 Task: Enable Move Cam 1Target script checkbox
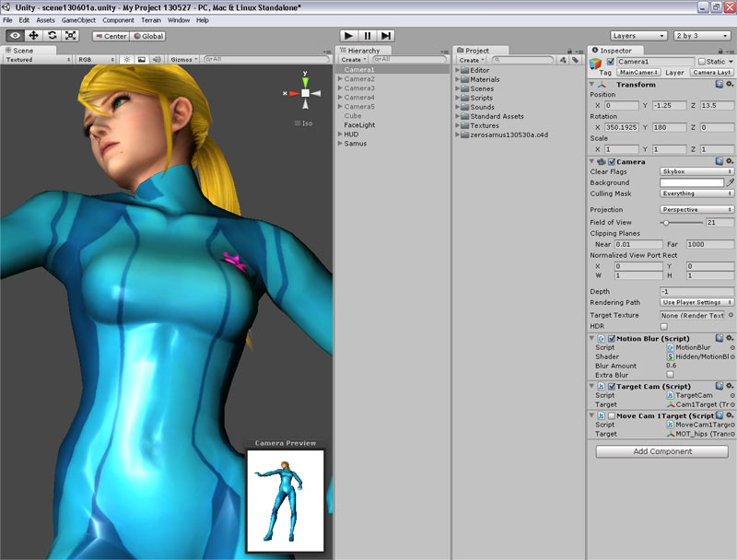click(612, 415)
